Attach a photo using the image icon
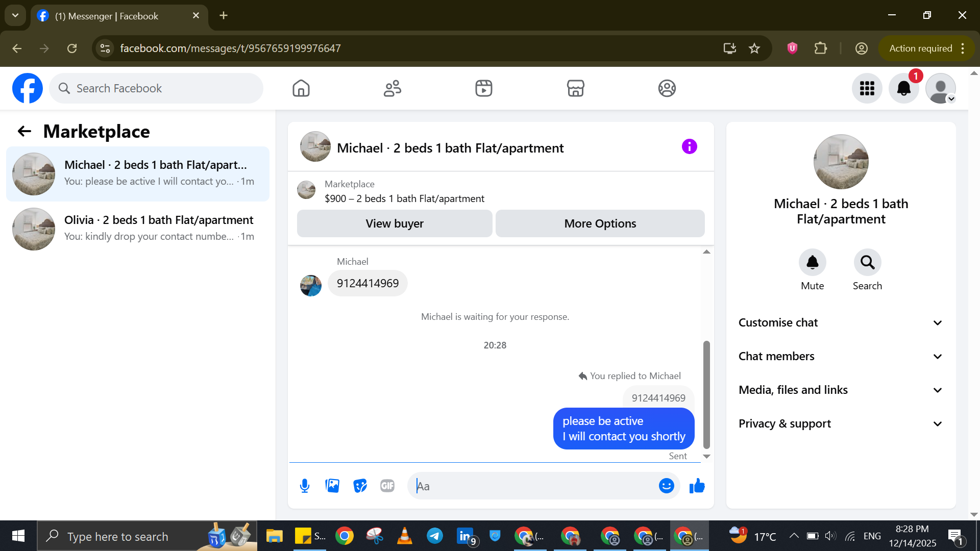Screen dimensions: 980x551 click(332, 486)
